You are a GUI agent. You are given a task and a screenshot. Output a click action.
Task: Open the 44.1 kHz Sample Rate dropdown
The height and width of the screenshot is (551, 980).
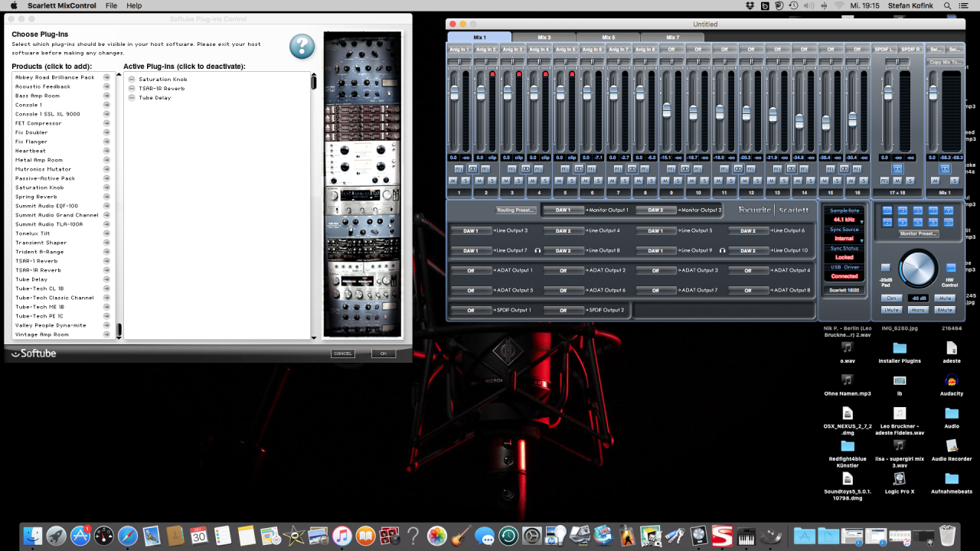844,220
